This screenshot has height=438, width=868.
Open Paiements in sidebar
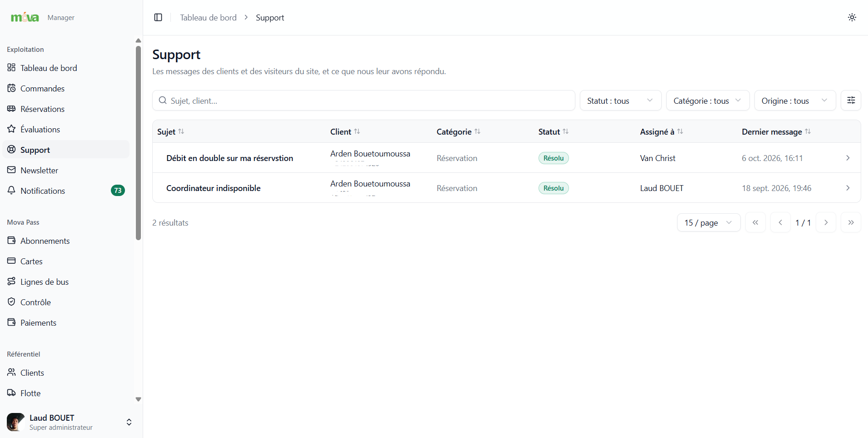tap(66, 322)
